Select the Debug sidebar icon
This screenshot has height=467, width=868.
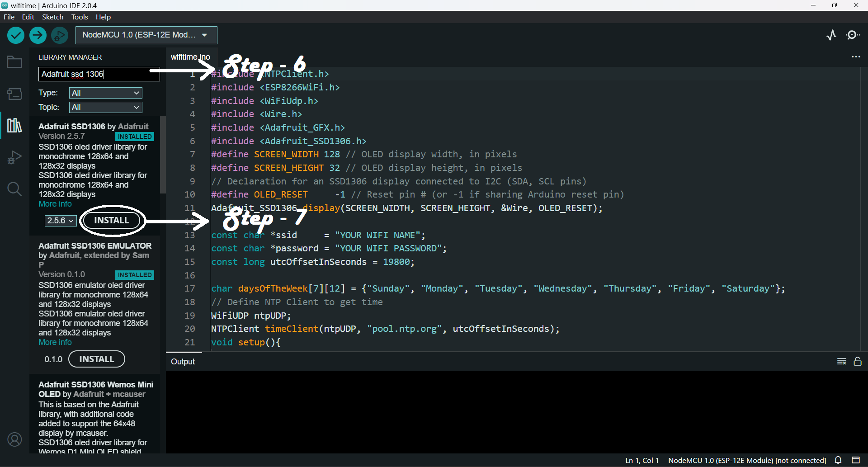pyautogui.click(x=14, y=157)
